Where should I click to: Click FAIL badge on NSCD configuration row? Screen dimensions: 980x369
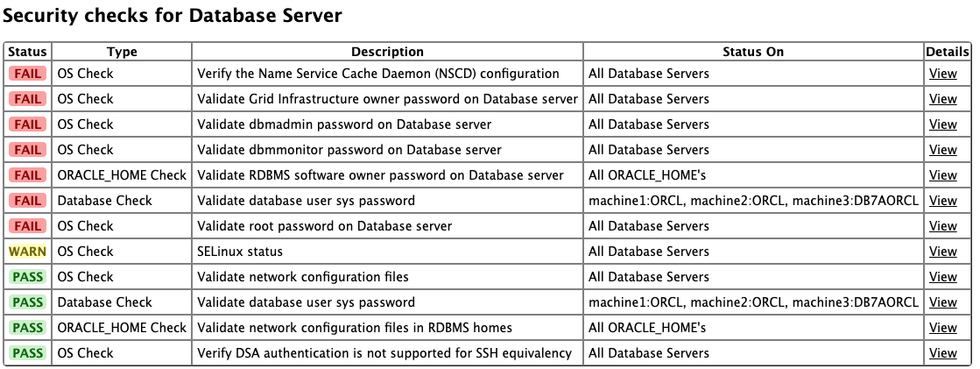(x=27, y=74)
